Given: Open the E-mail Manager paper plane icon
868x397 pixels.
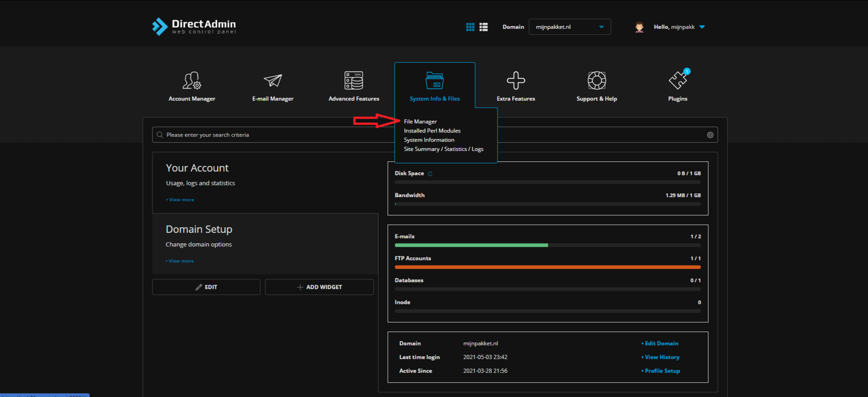Looking at the screenshot, I should [273, 80].
